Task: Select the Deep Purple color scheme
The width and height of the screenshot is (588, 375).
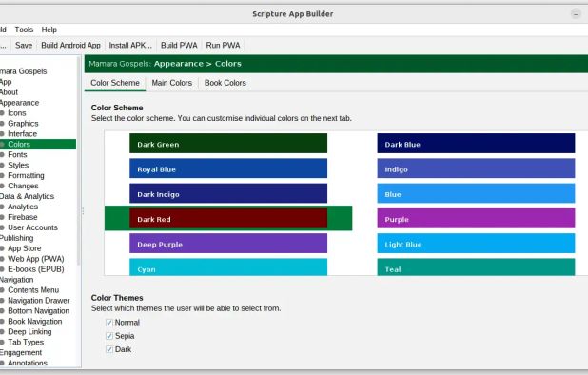Action: coord(228,243)
